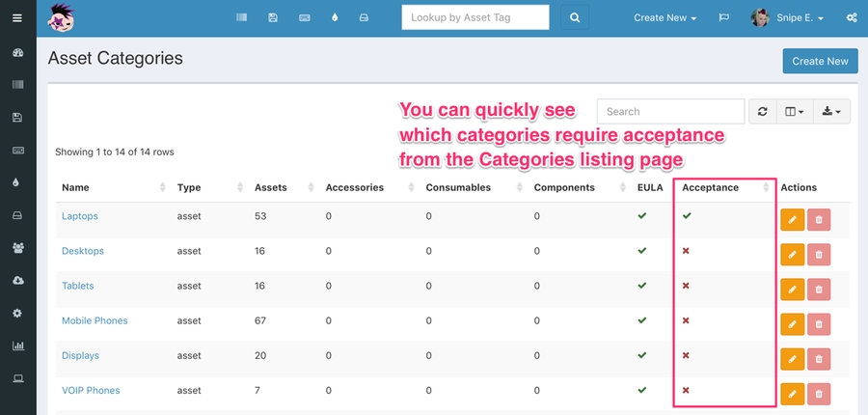Delete the Desktops category with trash icon
The image size is (868, 415).
point(818,255)
